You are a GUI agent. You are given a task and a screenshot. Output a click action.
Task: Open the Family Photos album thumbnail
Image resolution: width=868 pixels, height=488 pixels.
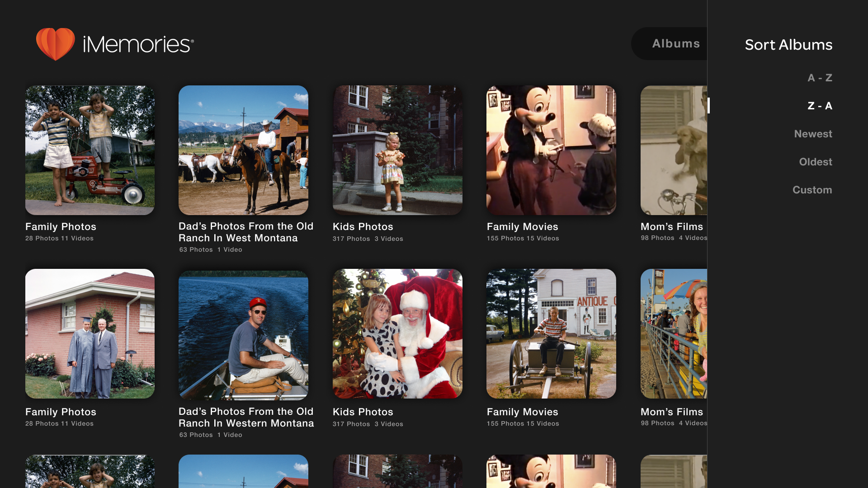point(90,150)
